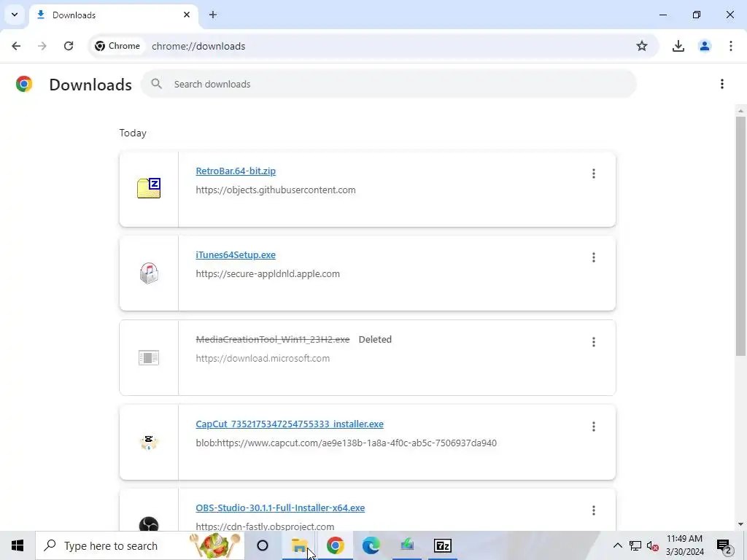Open the tab search dropdown arrow

click(x=15, y=15)
